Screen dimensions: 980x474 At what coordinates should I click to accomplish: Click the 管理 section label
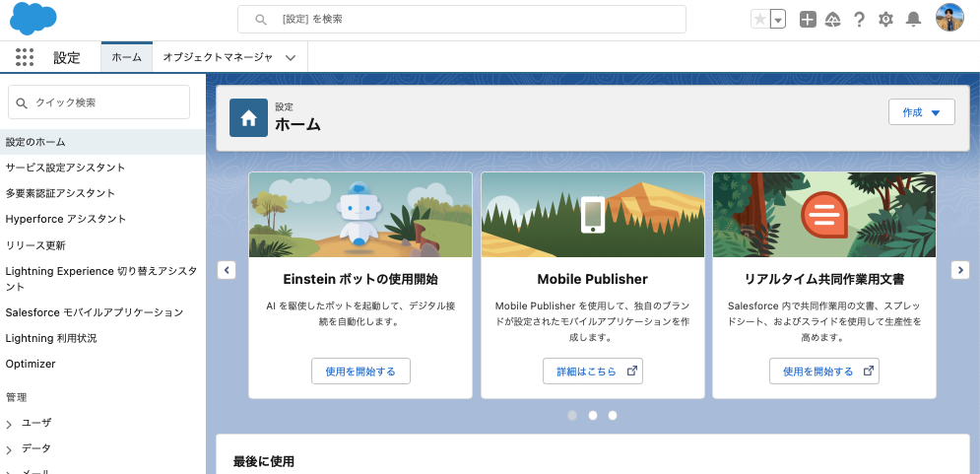[x=16, y=397]
